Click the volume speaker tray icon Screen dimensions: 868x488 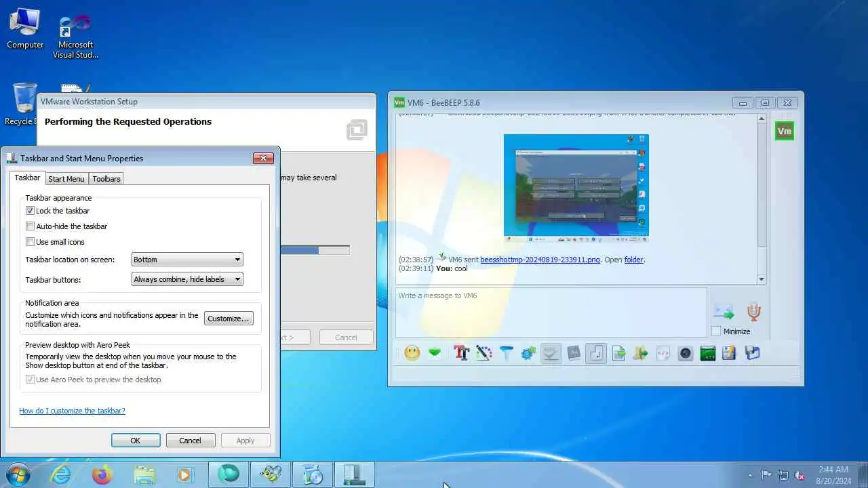800,475
